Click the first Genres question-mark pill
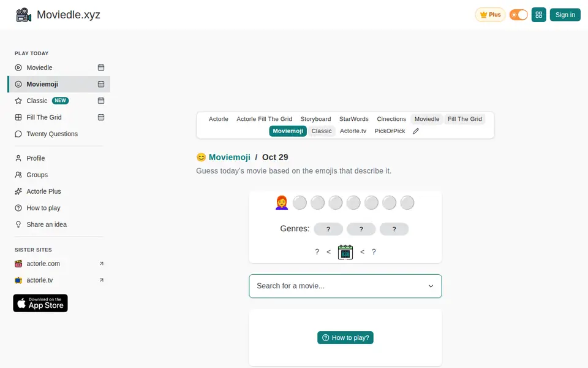588x368 pixels. click(328, 229)
